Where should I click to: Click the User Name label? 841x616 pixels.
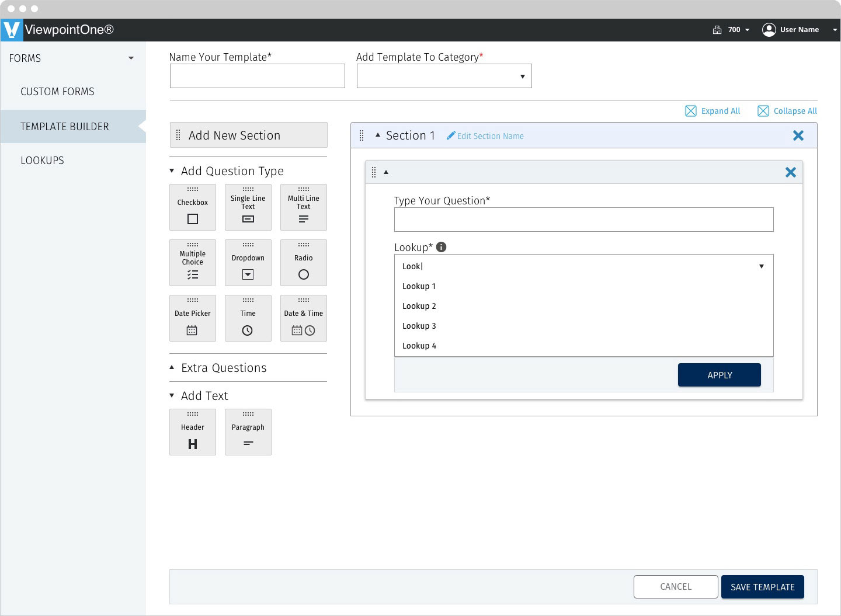tap(800, 30)
